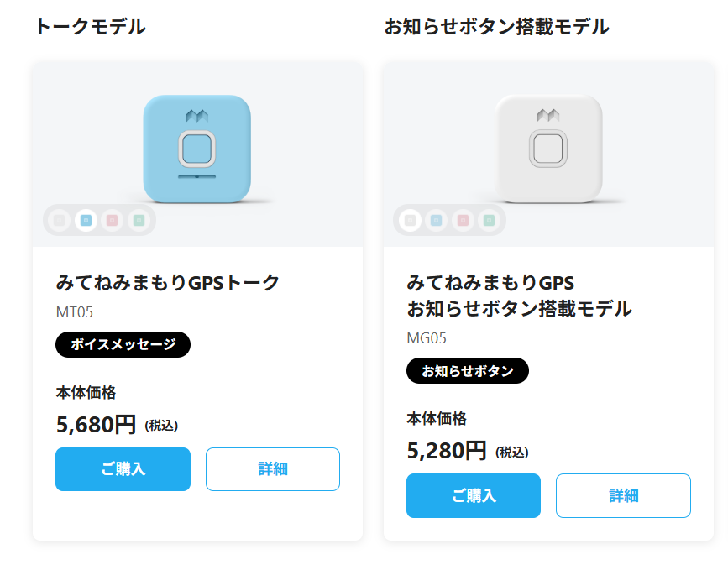
Task: Select pink color for the MG05 model
Action: point(463,221)
